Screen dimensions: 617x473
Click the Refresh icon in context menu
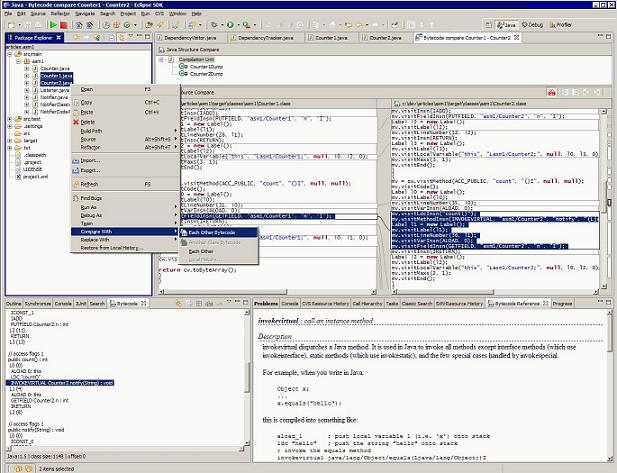tap(76, 184)
